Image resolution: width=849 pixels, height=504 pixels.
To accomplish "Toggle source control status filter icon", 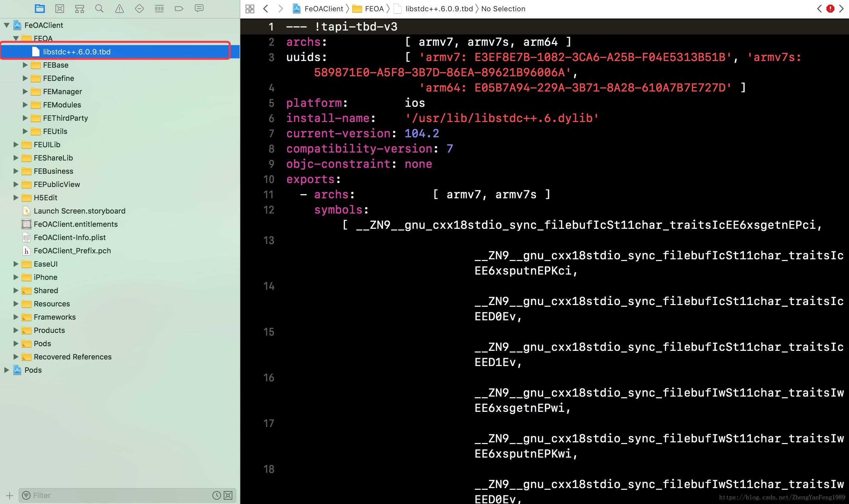I will (228, 495).
